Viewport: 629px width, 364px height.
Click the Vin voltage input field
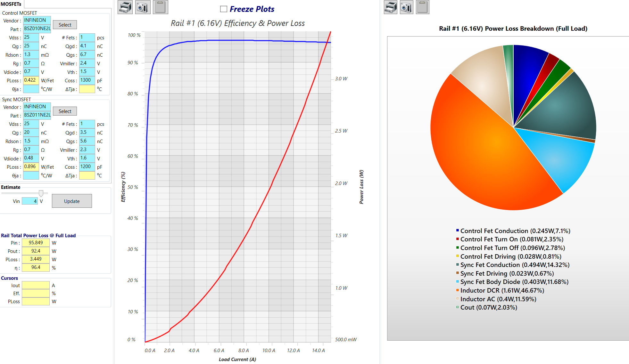point(30,201)
